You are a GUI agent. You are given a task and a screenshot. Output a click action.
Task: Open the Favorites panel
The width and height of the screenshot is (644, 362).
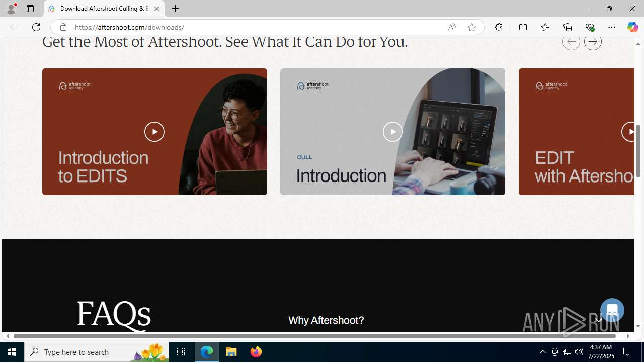[545, 27]
